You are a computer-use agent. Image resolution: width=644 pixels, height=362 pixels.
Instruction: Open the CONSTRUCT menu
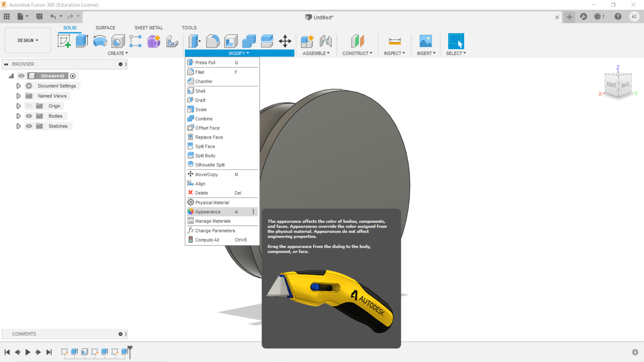pos(357,53)
